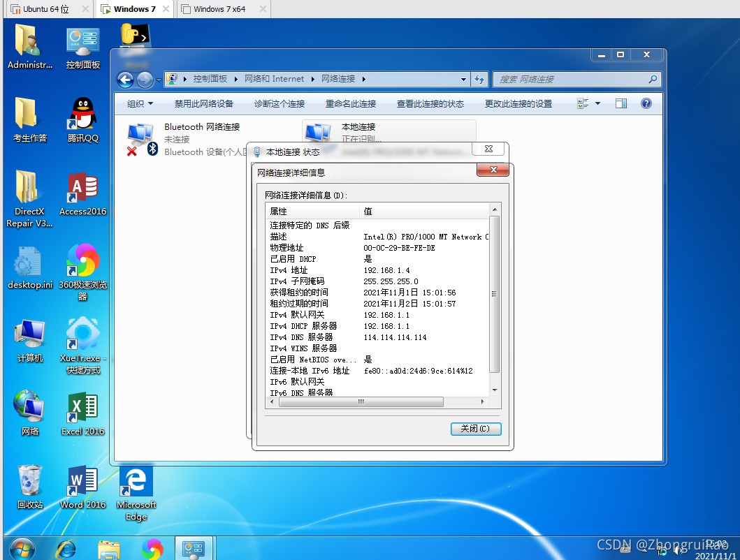
Task: Open File Explorer from the taskbar
Action: (x=109, y=550)
